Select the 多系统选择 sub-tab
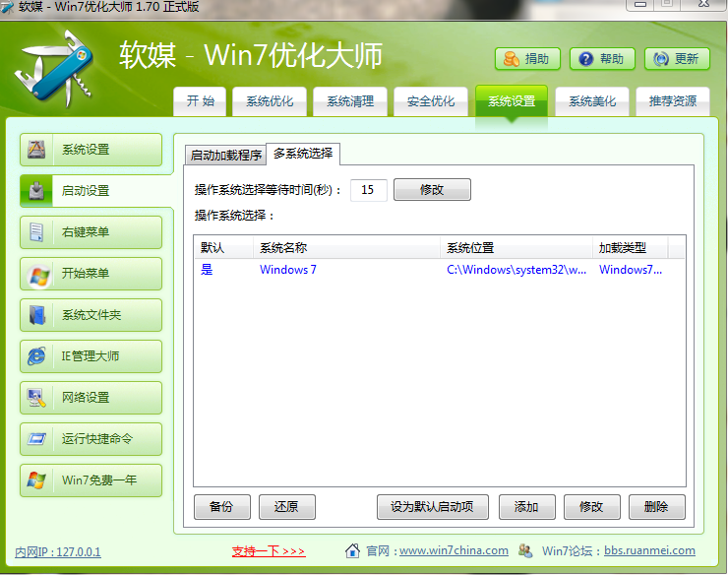 tap(303, 154)
